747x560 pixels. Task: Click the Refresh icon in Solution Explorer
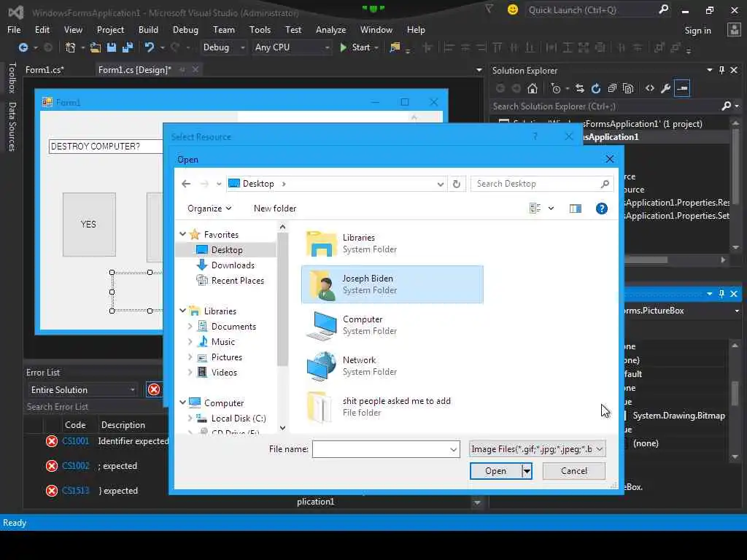(x=595, y=88)
